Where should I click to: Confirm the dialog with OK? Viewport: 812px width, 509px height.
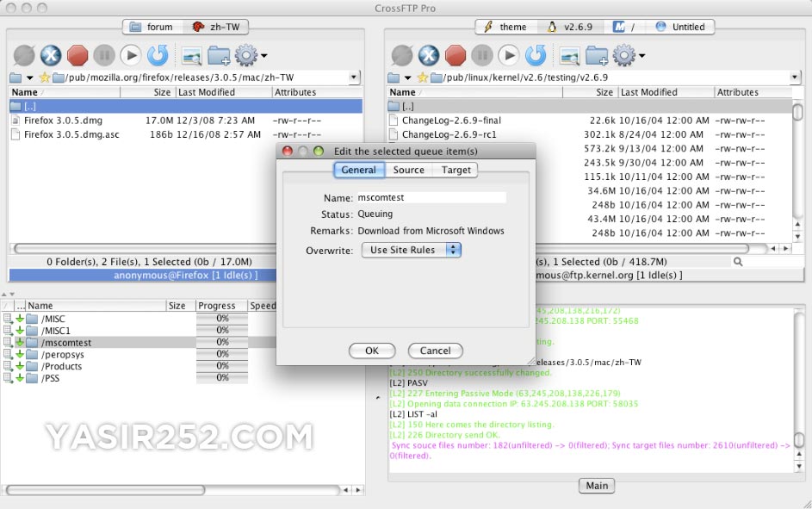372,351
